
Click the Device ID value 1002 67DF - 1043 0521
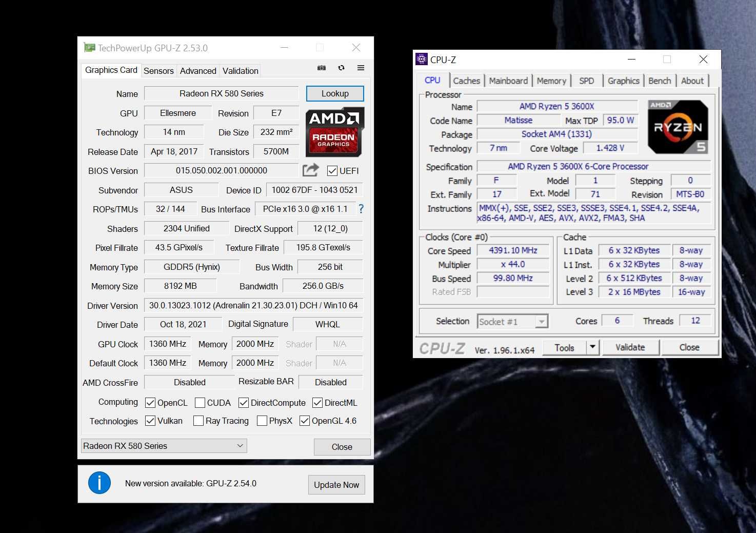(x=314, y=190)
